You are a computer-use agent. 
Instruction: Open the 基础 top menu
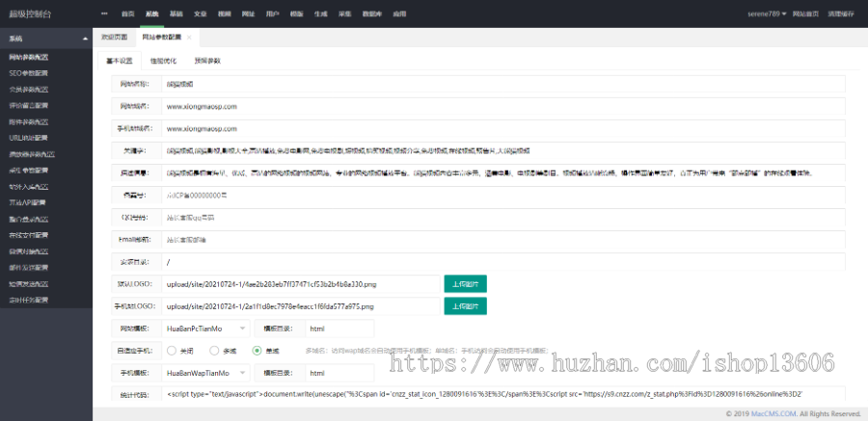click(176, 13)
